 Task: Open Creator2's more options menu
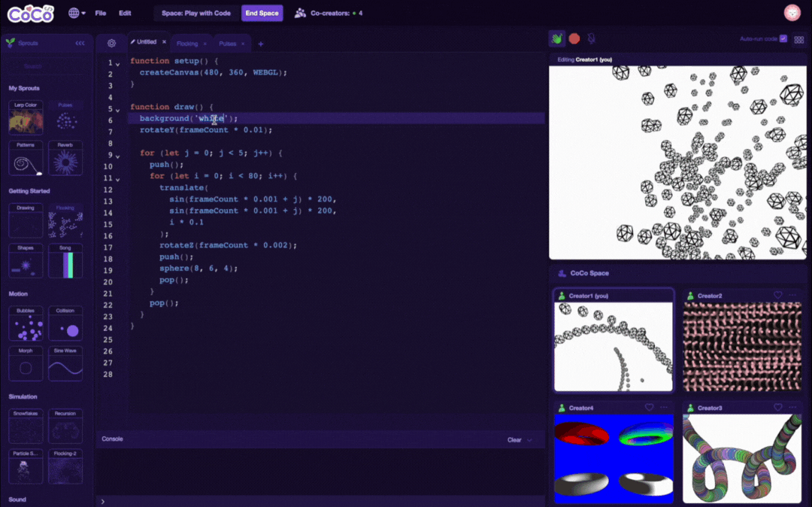click(792, 295)
